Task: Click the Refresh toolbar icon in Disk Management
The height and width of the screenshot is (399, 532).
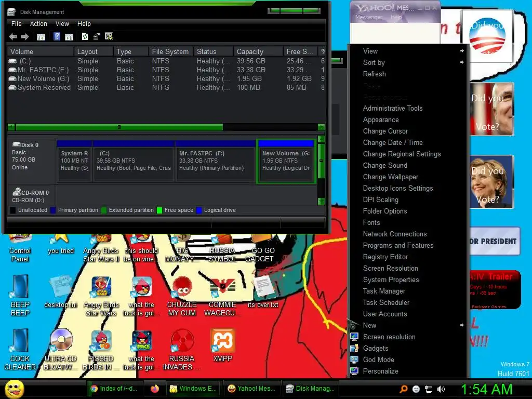Action: pyautogui.click(x=85, y=36)
